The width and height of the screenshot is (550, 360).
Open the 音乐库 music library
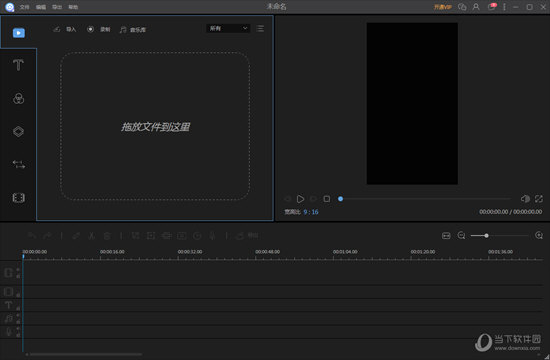133,30
